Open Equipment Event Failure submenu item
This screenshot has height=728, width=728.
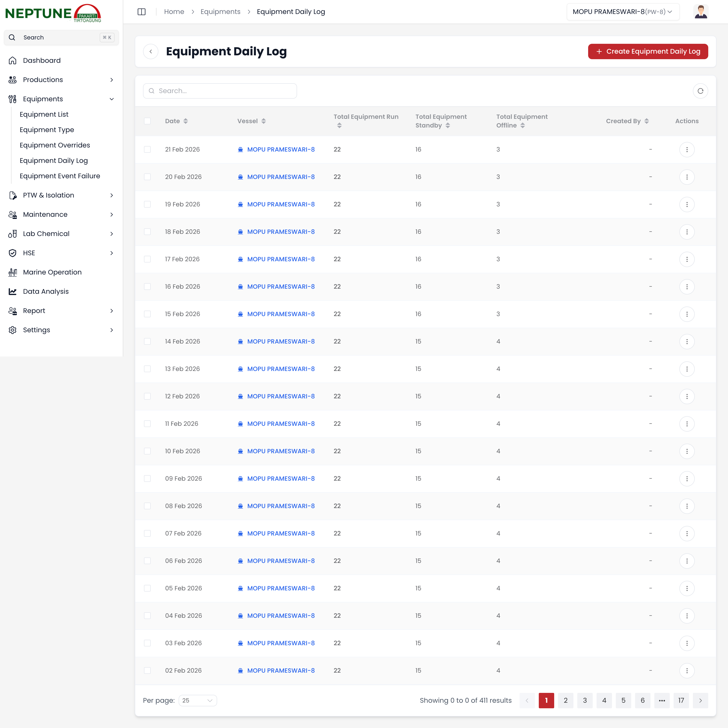point(60,176)
